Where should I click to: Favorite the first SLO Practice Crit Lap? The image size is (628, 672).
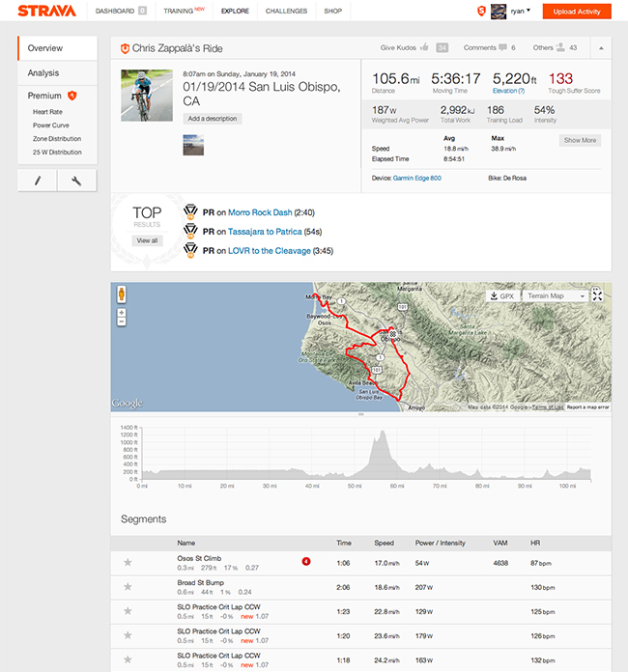127,611
